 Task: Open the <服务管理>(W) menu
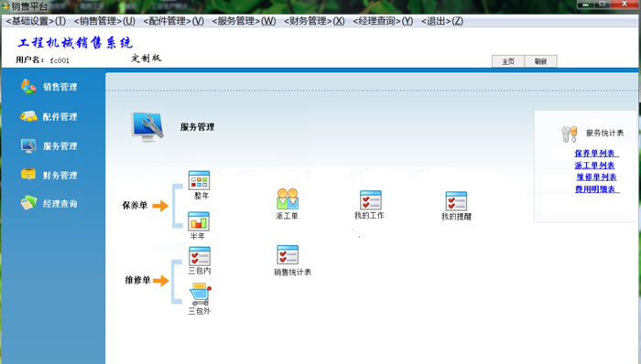tap(244, 21)
